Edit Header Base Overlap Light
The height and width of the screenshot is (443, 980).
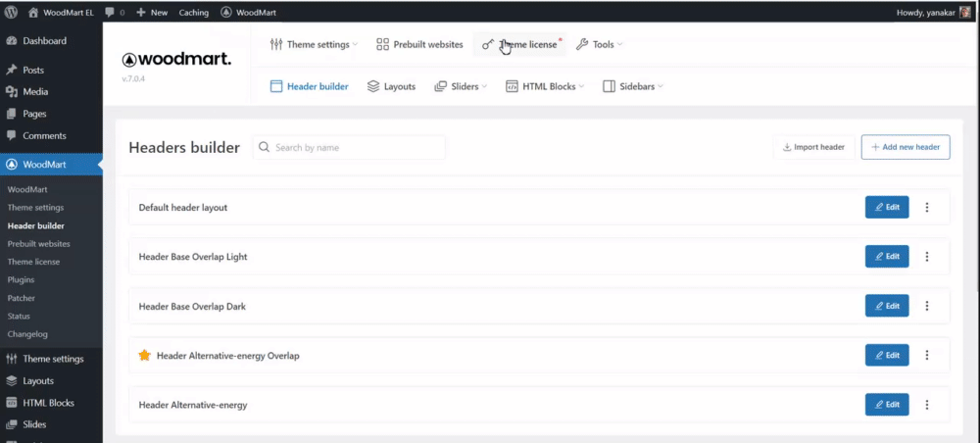[887, 256]
